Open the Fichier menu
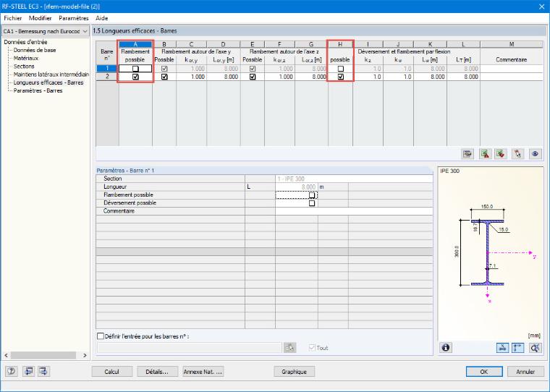The width and height of the screenshot is (550, 392). pos(12,18)
